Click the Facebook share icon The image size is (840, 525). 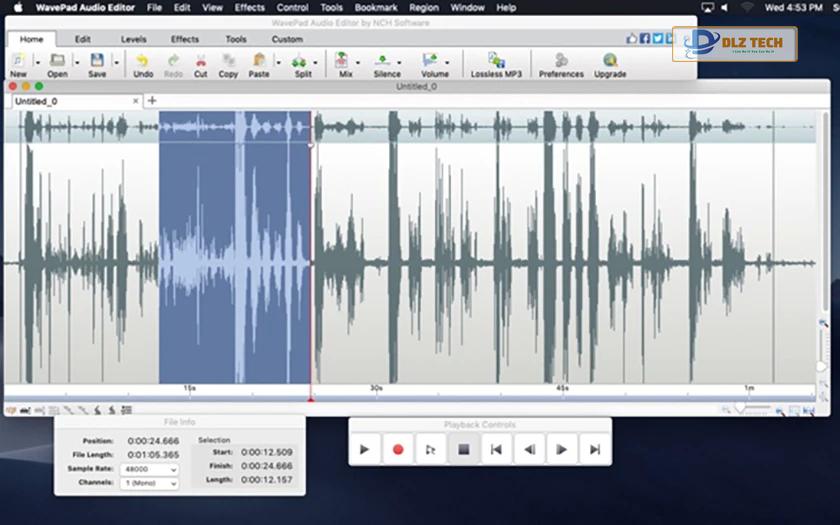point(645,39)
